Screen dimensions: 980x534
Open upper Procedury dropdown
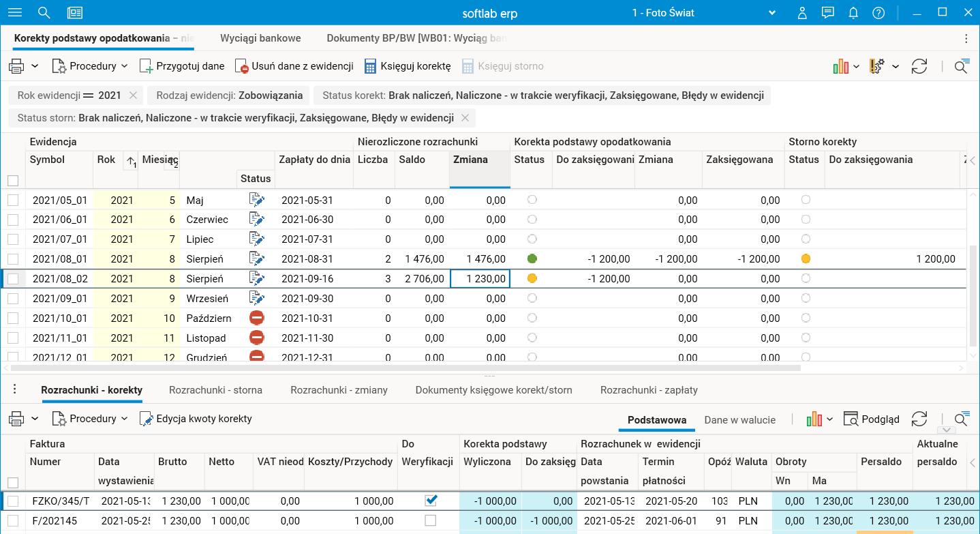click(x=90, y=66)
